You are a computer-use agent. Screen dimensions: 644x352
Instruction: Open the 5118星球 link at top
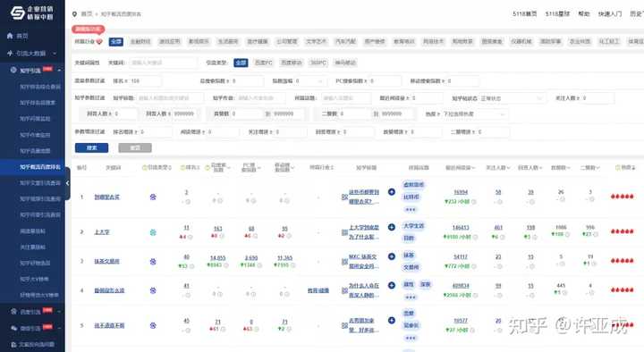click(x=557, y=13)
